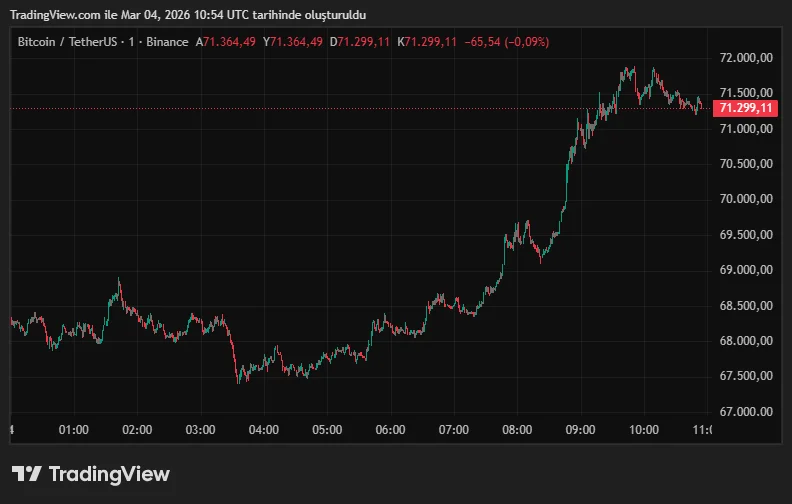The height and width of the screenshot is (504, 792).
Task: Click the open value A71.364,49
Action: pyautogui.click(x=225, y=42)
